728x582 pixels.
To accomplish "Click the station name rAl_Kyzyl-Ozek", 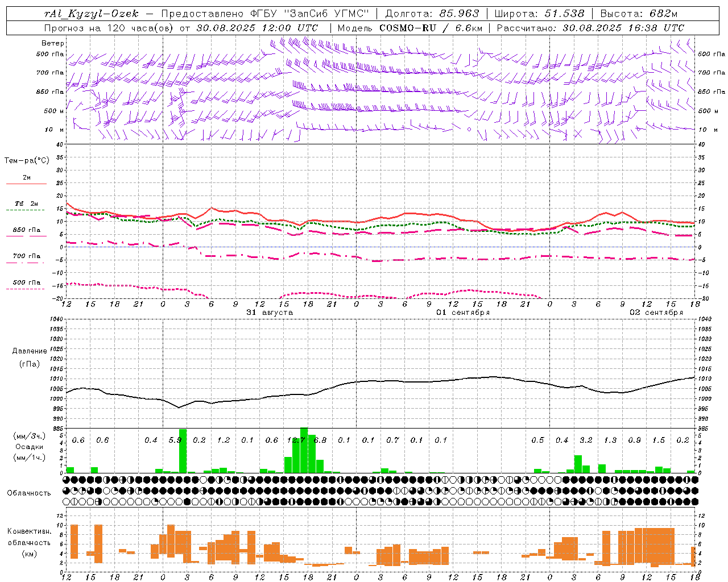I will tap(91, 14).
